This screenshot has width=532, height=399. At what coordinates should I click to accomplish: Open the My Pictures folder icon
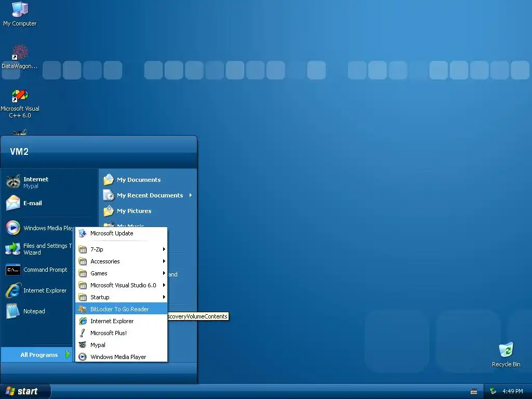(109, 211)
